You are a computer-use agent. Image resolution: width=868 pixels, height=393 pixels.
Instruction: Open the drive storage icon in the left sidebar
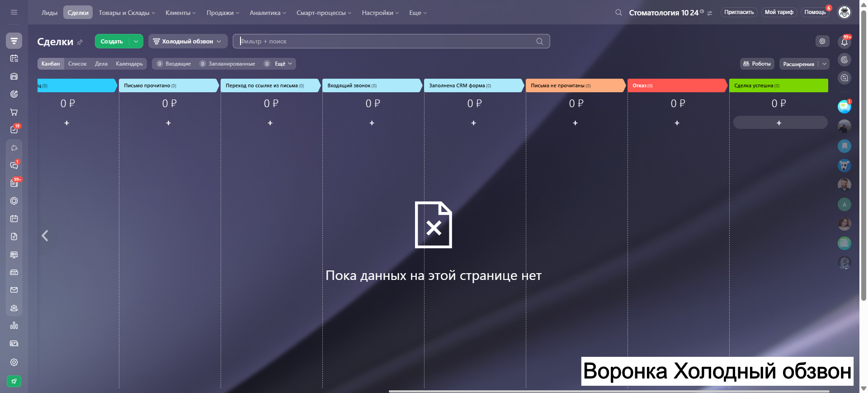coord(14,272)
